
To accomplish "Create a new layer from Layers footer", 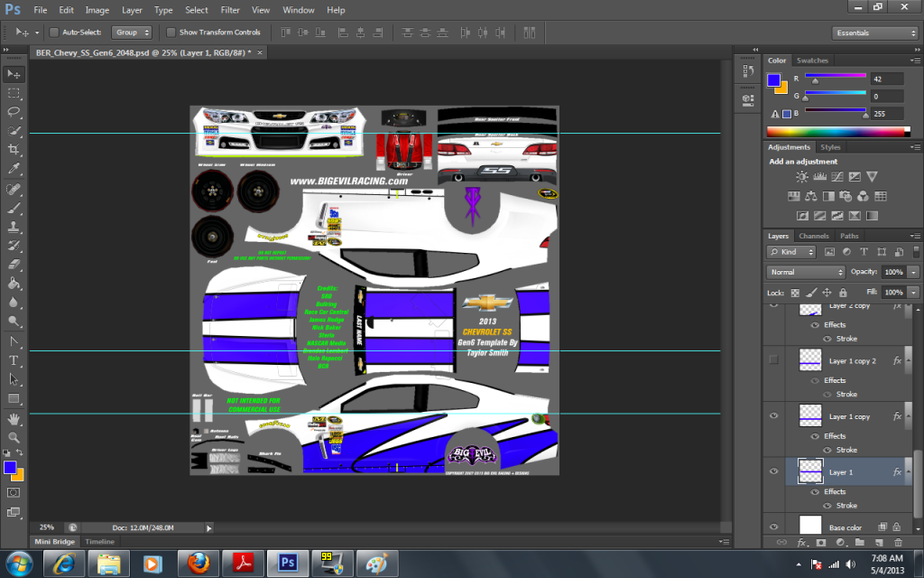I will [x=879, y=542].
